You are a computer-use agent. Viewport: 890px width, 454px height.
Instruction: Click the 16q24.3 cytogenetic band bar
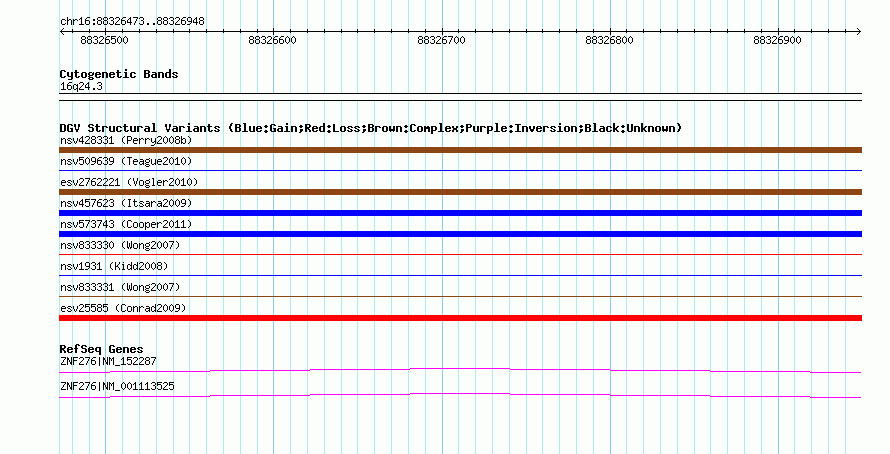coord(460,97)
